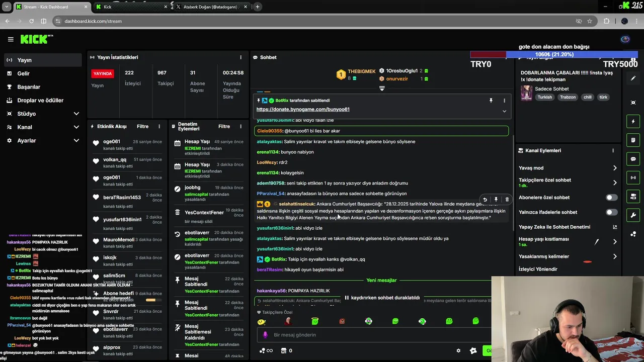Open the Denetim Eylemleri panel options menu
The width and height of the screenshot is (644, 362).
coord(240,127)
